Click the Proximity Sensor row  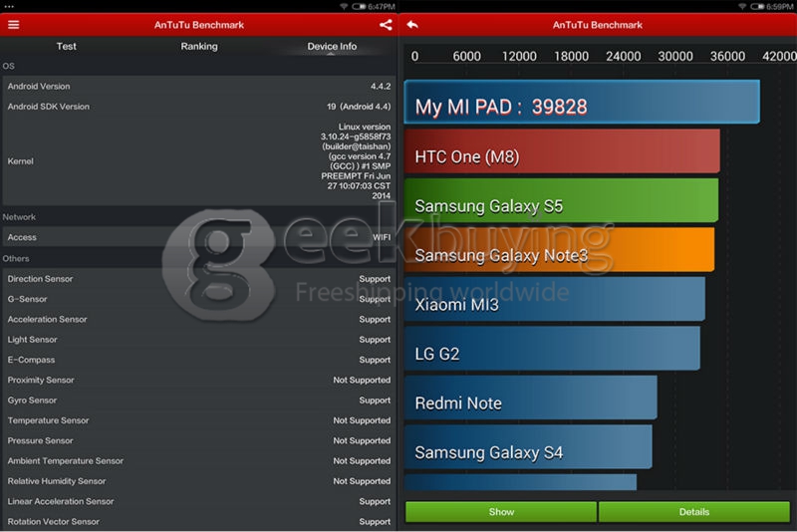point(198,381)
